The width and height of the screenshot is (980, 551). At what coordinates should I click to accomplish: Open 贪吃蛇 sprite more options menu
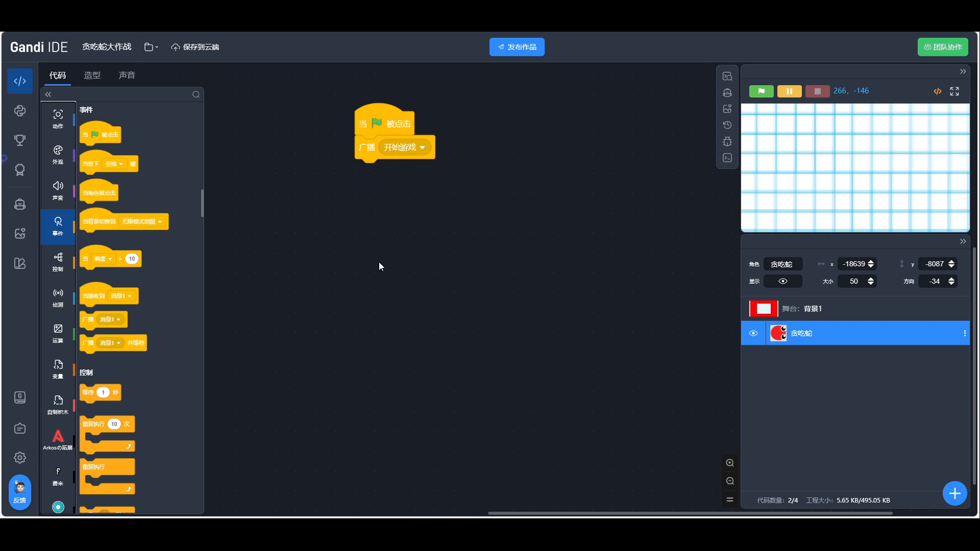[965, 333]
